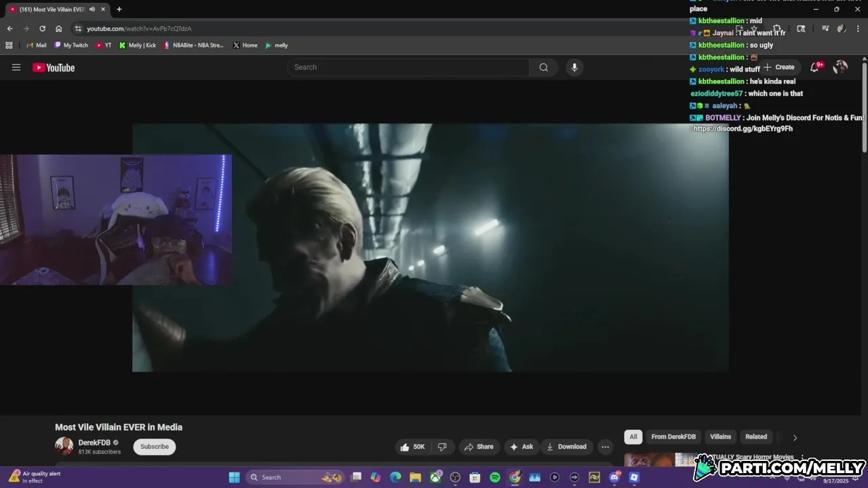
Task: Open File Explorer from the taskbar
Action: pyautogui.click(x=415, y=477)
